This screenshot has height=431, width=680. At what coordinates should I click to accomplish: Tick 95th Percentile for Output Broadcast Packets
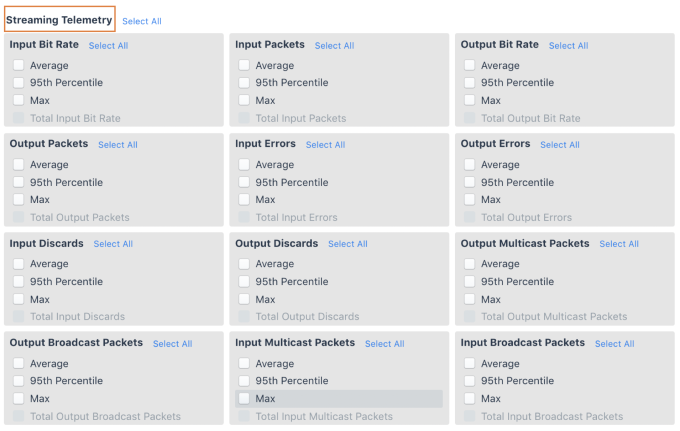coord(19,381)
